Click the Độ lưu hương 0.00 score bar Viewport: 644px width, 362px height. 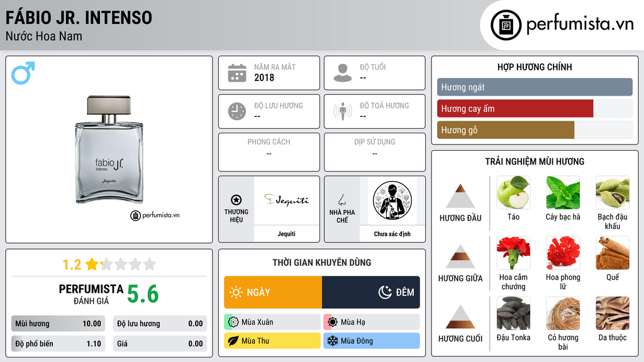tap(160, 324)
